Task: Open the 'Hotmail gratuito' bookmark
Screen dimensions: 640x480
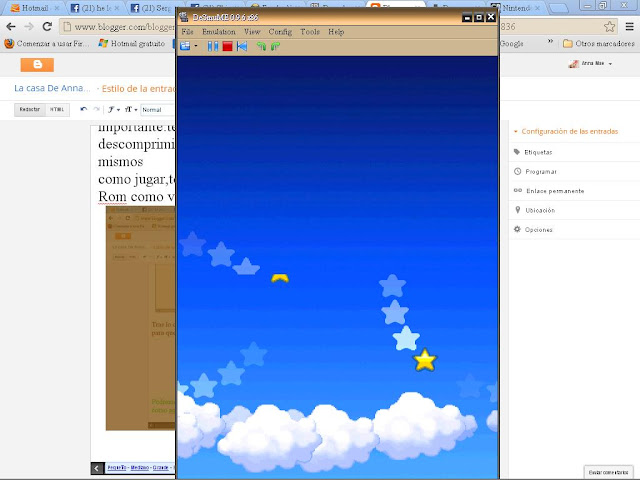Action: coord(132,43)
